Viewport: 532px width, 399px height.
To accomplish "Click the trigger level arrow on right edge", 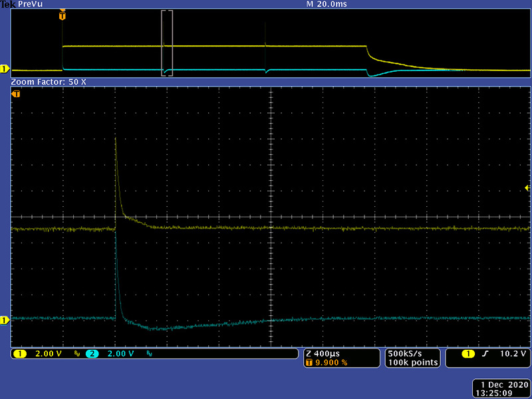I will (x=527, y=189).
